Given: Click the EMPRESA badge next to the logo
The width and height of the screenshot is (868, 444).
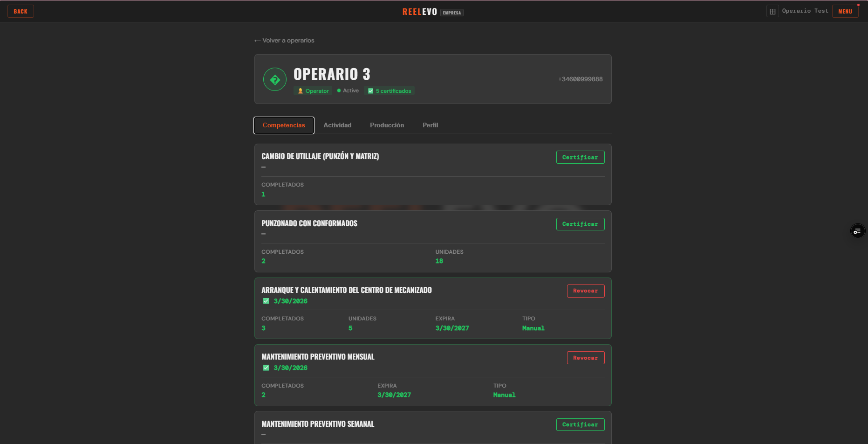Looking at the screenshot, I should click(451, 13).
